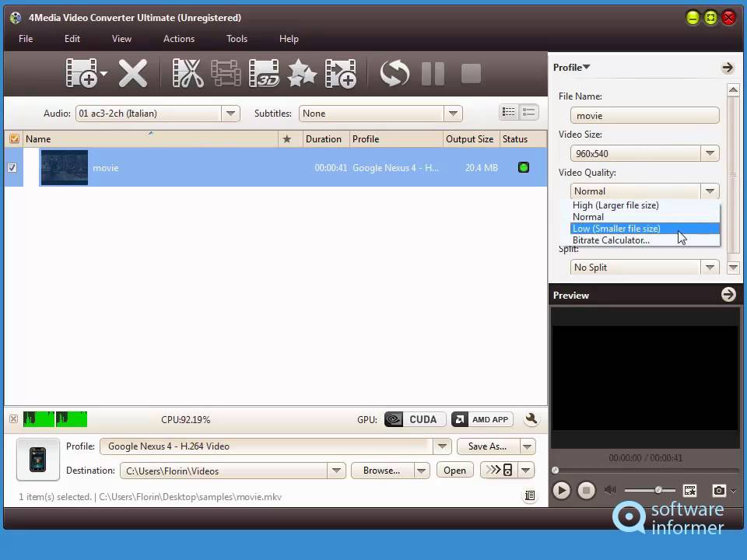Open the File menu
The height and width of the screenshot is (560, 747).
26,39
